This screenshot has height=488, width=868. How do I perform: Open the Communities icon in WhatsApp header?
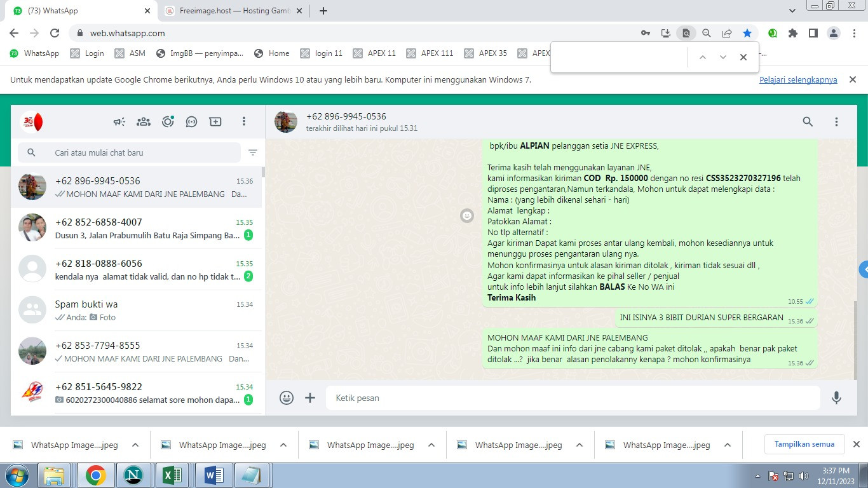[144, 121]
